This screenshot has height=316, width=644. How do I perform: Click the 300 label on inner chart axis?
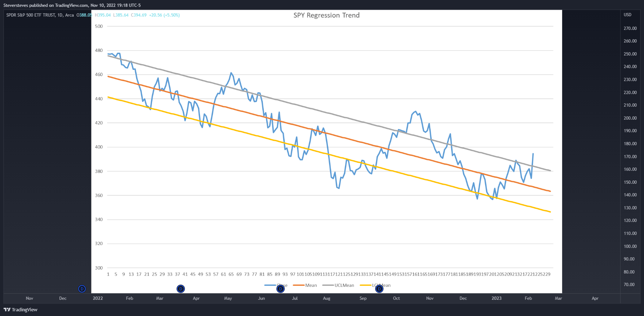click(99, 268)
